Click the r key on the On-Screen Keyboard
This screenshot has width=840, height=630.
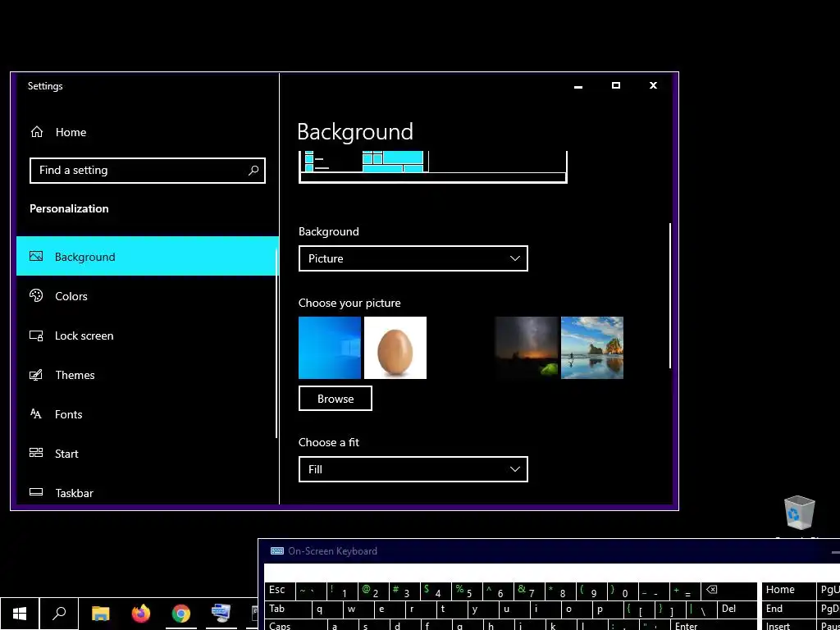pos(420,609)
